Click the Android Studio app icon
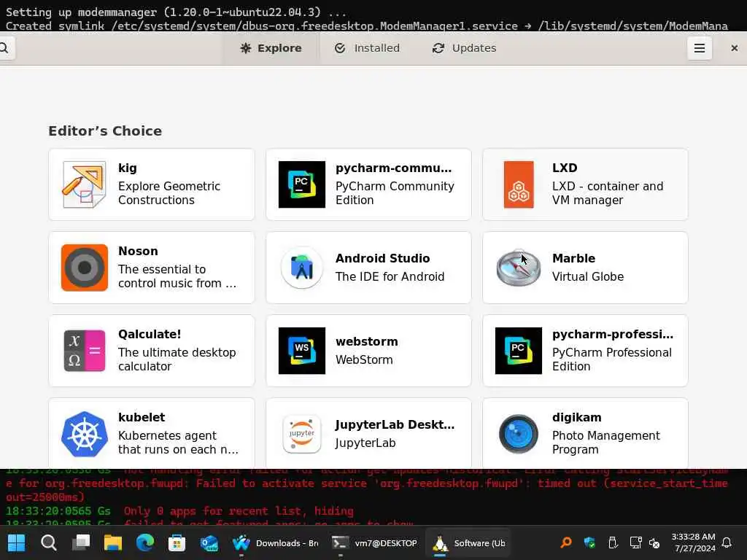The image size is (747, 560). [301, 268]
